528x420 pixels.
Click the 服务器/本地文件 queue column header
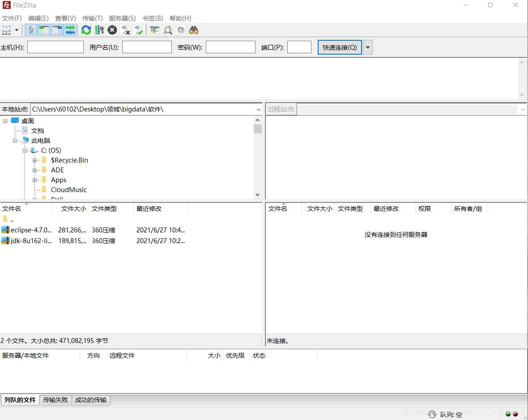(40, 356)
